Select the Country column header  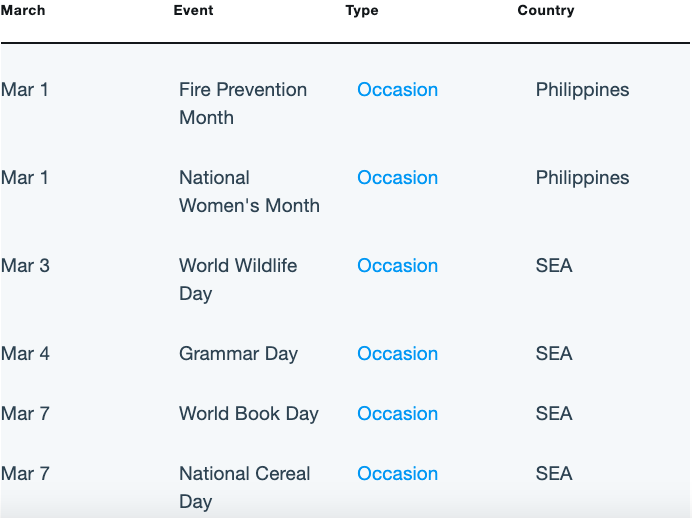(546, 11)
